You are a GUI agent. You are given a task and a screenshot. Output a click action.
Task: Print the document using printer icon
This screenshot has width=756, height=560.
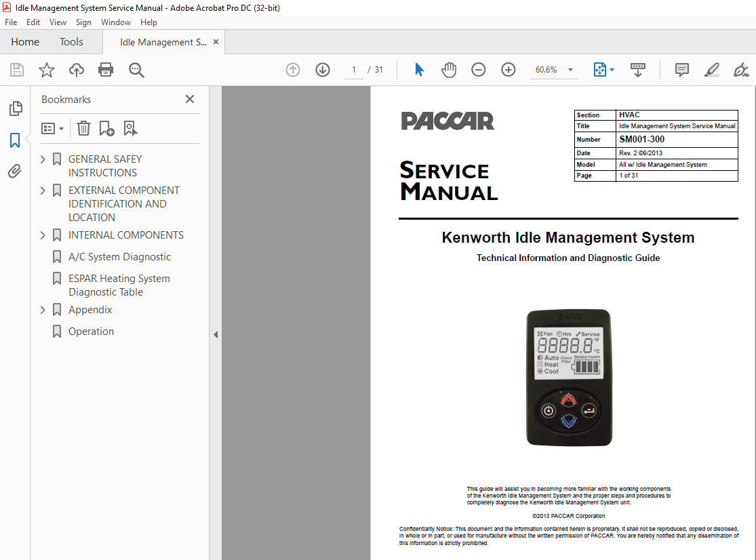(106, 70)
